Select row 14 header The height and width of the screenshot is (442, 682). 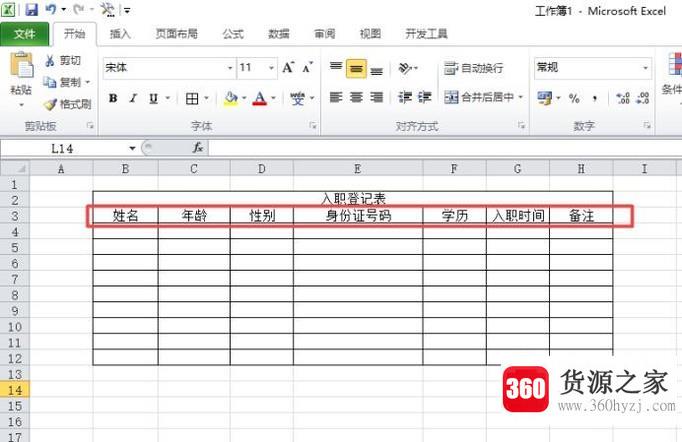click(x=14, y=390)
